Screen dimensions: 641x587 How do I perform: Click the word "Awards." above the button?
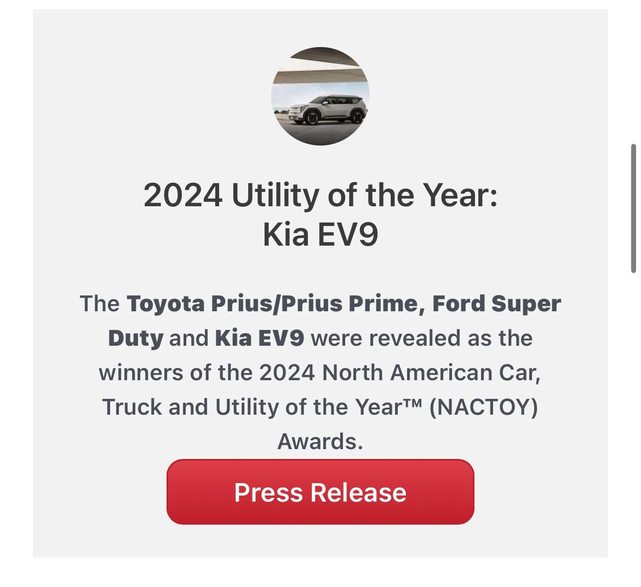point(320,441)
